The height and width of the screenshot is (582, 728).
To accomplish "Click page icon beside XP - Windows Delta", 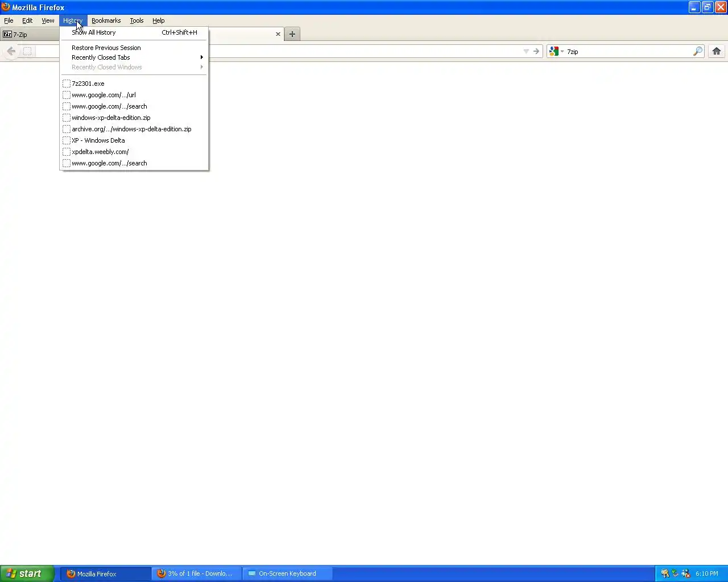I will pos(67,140).
